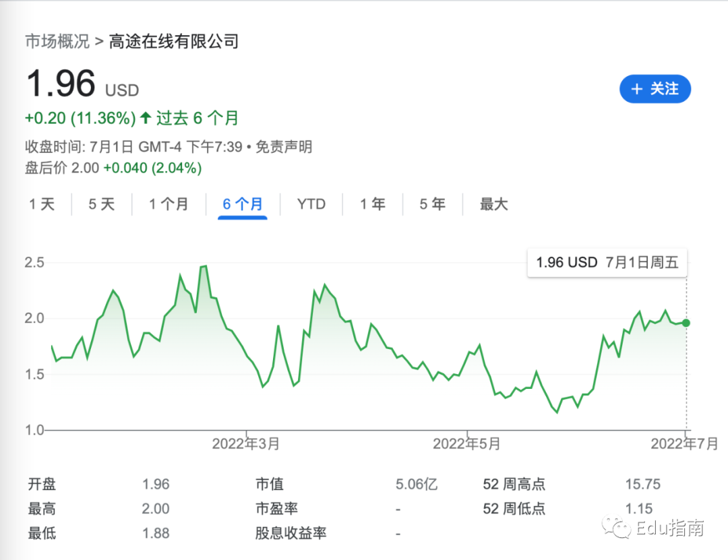The height and width of the screenshot is (560, 728).
Task: Click the +0.20 (11.36%) change text
Action: (80, 118)
